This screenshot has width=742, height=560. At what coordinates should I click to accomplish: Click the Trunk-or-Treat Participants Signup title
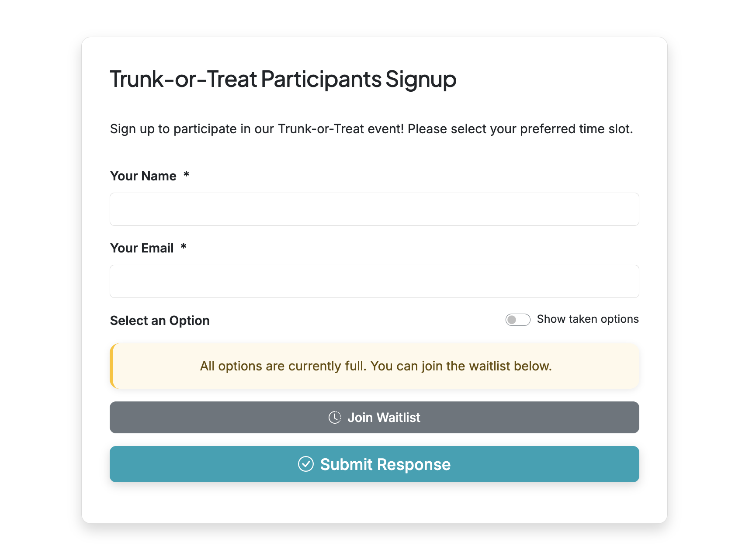pos(283,79)
